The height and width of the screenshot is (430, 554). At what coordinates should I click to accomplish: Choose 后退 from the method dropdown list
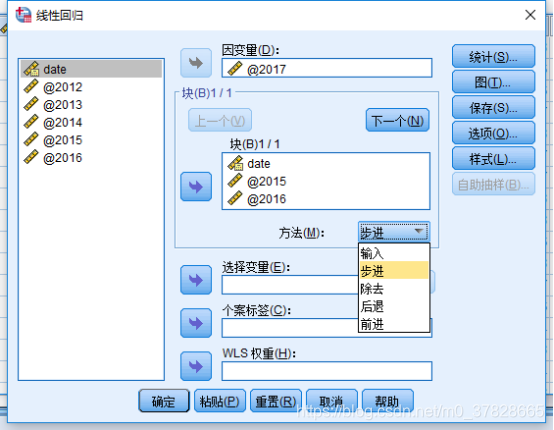click(x=394, y=306)
